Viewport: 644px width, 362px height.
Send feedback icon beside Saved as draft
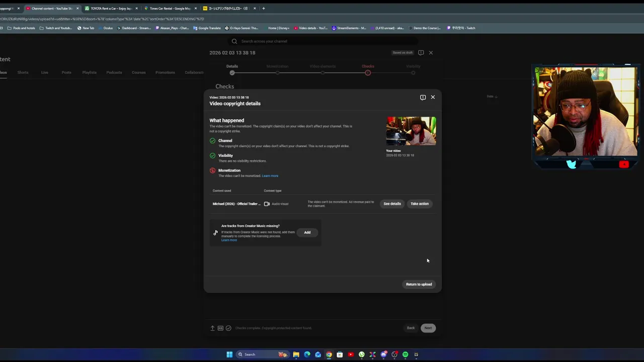(x=421, y=52)
